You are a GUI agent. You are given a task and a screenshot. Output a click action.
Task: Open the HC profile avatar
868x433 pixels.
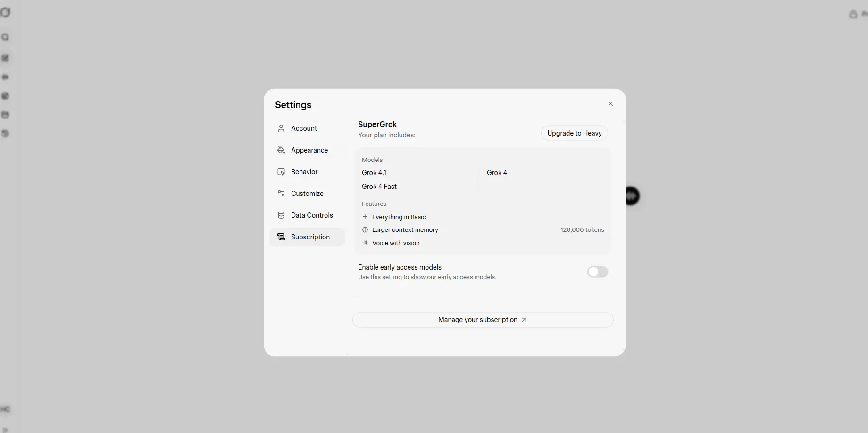click(5, 409)
